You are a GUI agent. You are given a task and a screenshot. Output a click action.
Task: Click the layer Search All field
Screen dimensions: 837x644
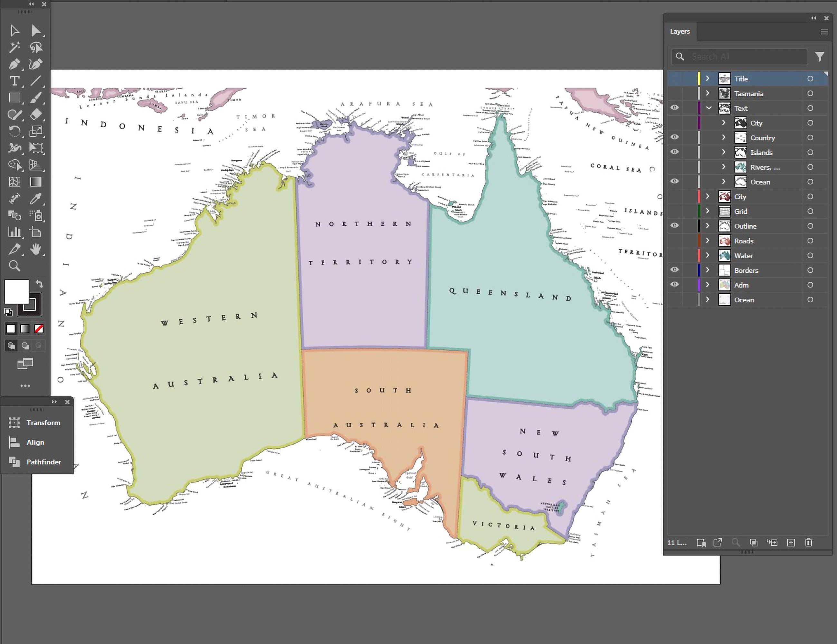point(740,57)
